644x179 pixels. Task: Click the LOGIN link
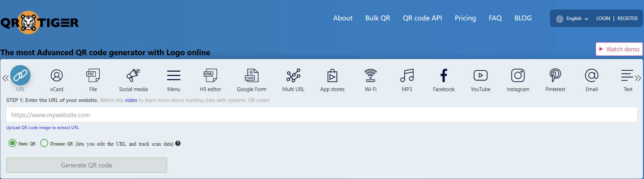(603, 18)
